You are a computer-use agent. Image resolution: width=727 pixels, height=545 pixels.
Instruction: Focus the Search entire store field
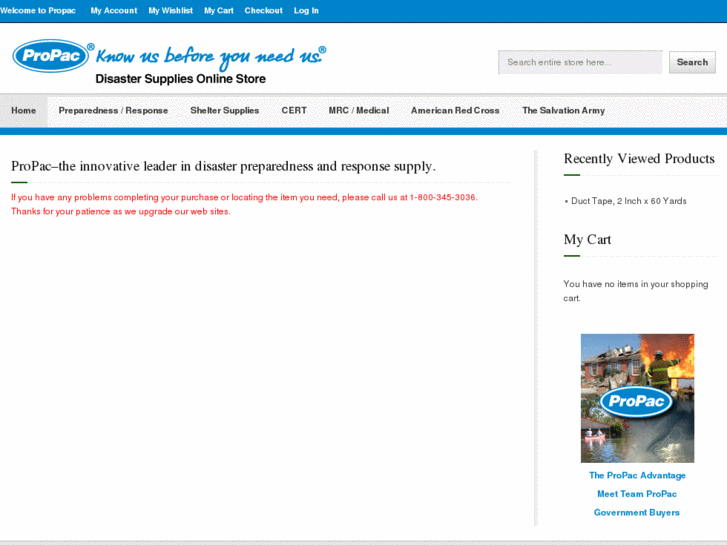(x=580, y=62)
